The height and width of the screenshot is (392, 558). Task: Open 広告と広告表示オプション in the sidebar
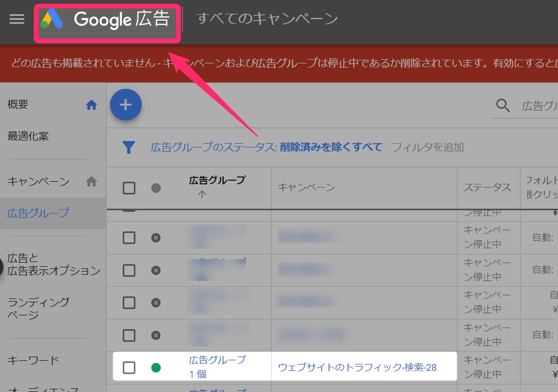pos(54,264)
